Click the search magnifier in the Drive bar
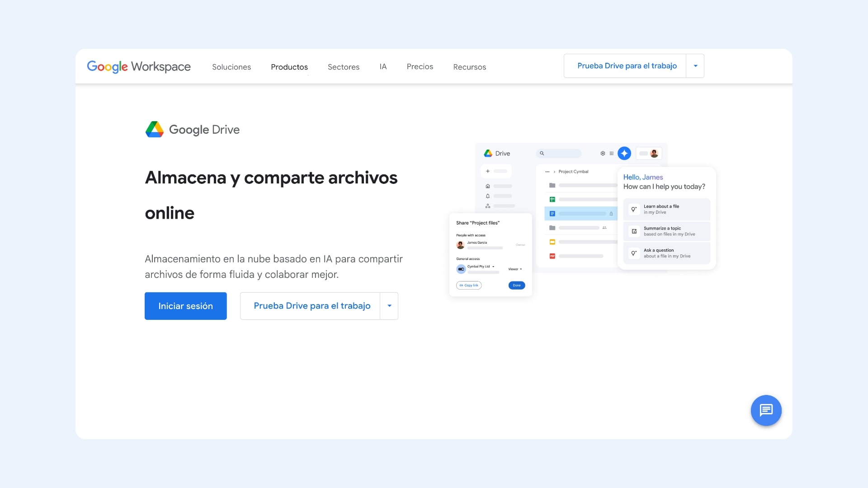The image size is (868, 488). [542, 153]
